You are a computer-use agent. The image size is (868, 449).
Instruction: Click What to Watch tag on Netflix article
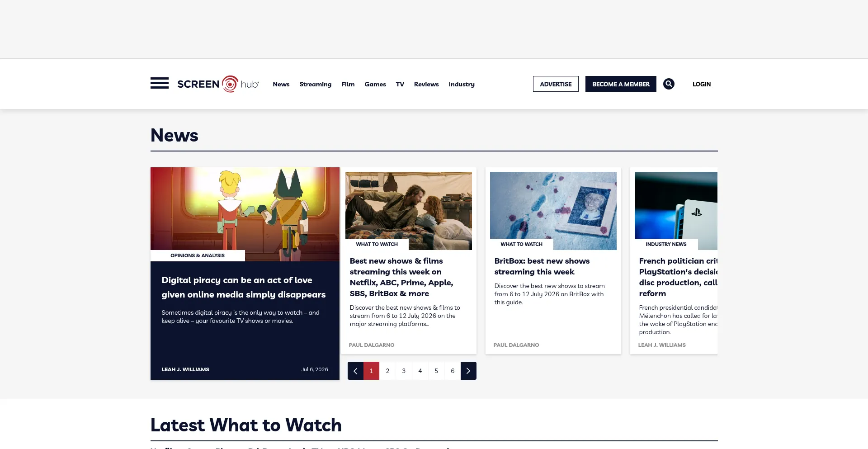pyautogui.click(x=377, y=244)
